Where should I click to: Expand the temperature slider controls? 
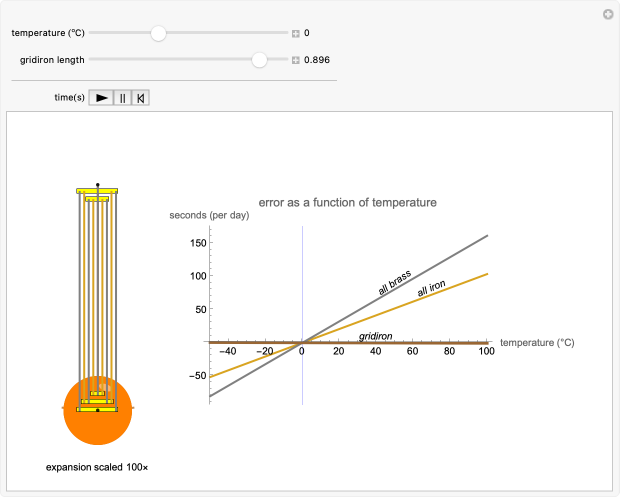pos(295,34)
